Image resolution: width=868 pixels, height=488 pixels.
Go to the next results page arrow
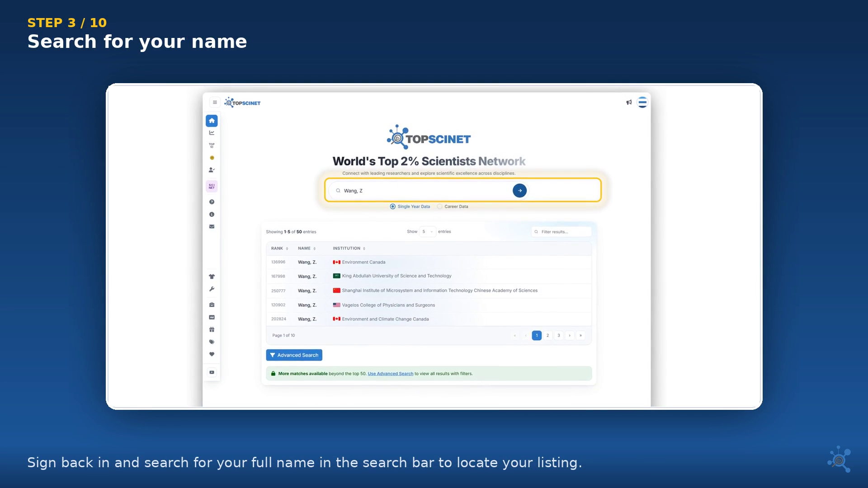click(x=570, y=335)
